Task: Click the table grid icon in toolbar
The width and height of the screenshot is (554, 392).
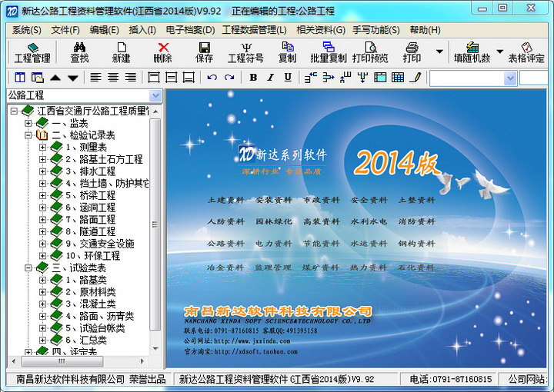Action: click(398, 78)
